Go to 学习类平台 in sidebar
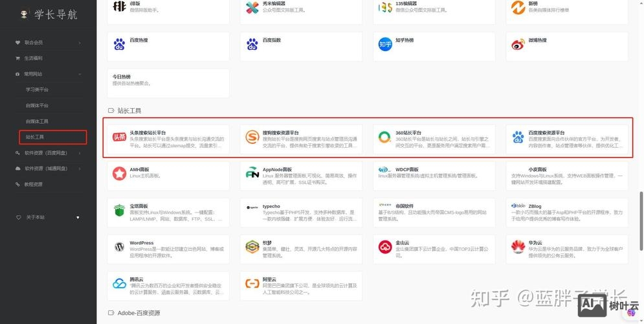This screenshot has height=324, width=644. [37, 89]
